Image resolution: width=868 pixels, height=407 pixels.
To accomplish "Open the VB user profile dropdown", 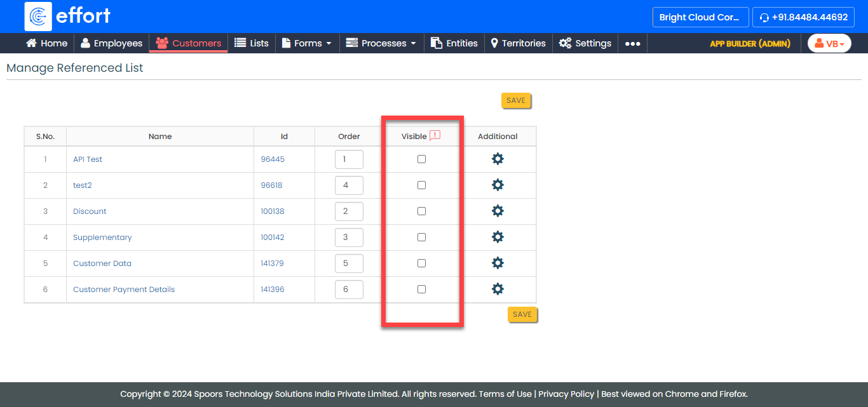I will 829,44.
